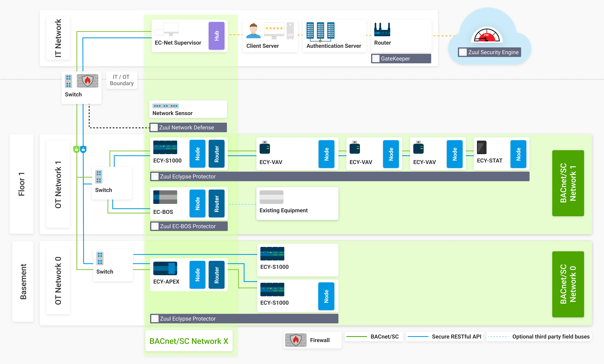Viewport: 604px width, 364px height.
Task: Click the Router block of Floor 1 ECY-S1000
Action: click(216, 154)
